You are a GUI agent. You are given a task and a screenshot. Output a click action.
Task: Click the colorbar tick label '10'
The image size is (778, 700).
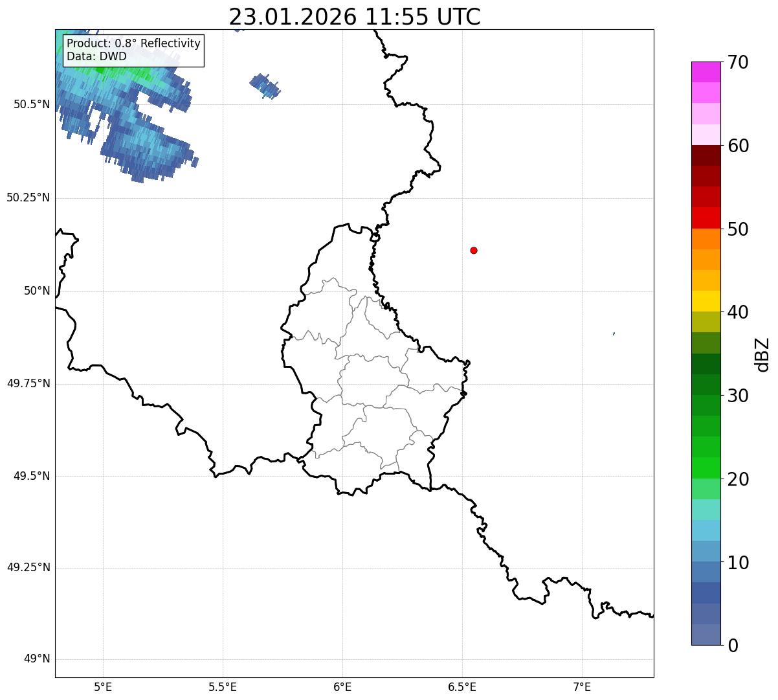coord(738,563)
